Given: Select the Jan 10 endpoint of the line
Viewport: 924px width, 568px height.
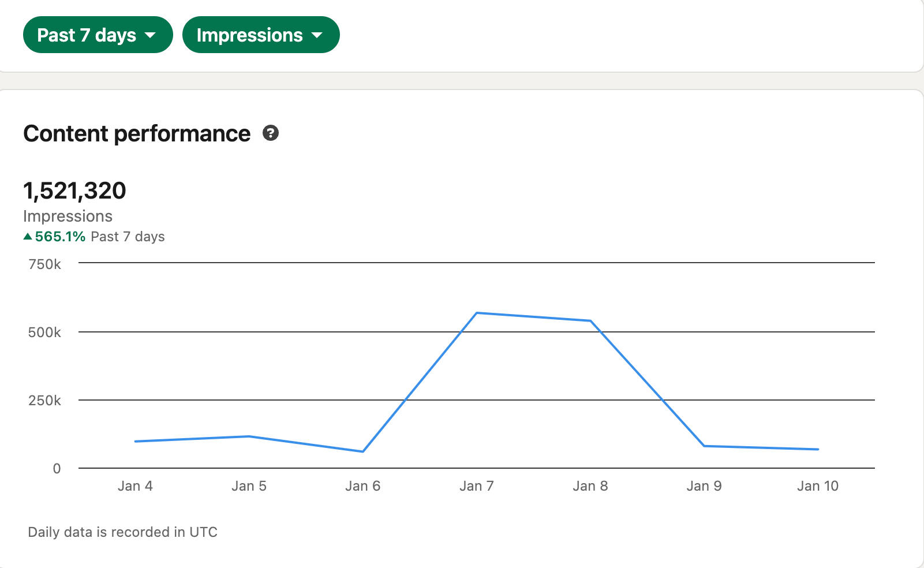Looking at the screenshot, I should pos(818,449).
